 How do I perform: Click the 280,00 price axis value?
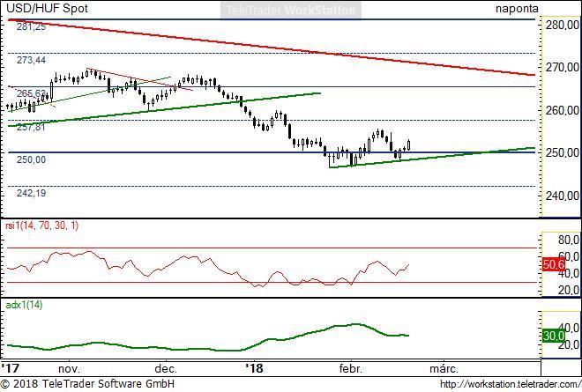coord(562,25)
